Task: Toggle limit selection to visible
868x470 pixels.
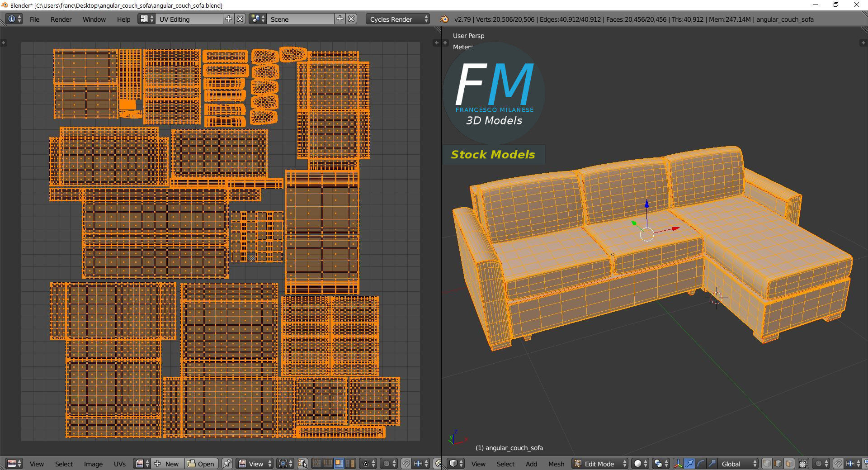Action: (x=803, y=464)
